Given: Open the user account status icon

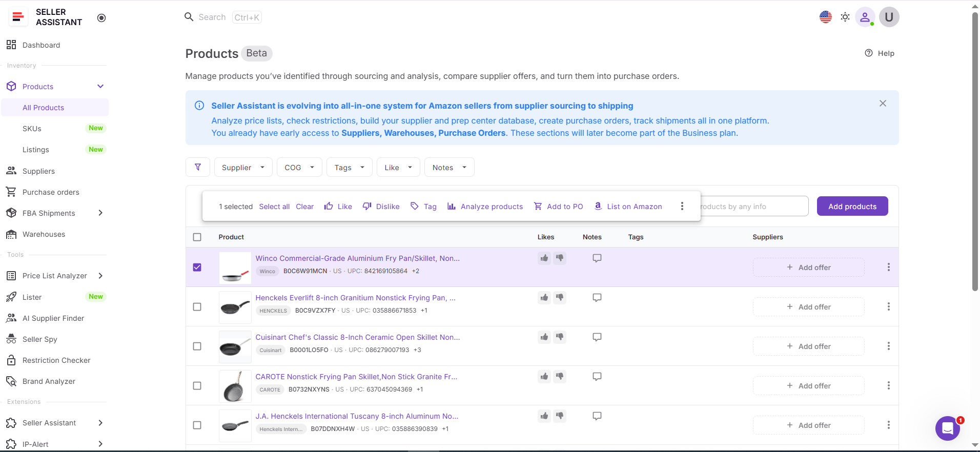Looking at the screenshot, I should click(x=865, y=17).
